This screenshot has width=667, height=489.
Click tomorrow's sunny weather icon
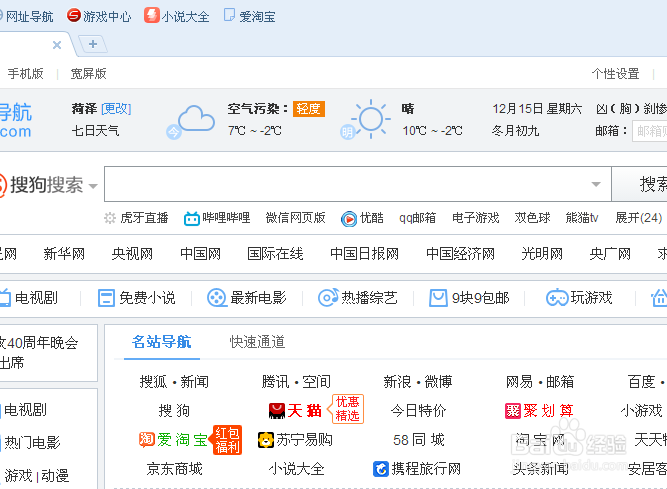(371, 119)
